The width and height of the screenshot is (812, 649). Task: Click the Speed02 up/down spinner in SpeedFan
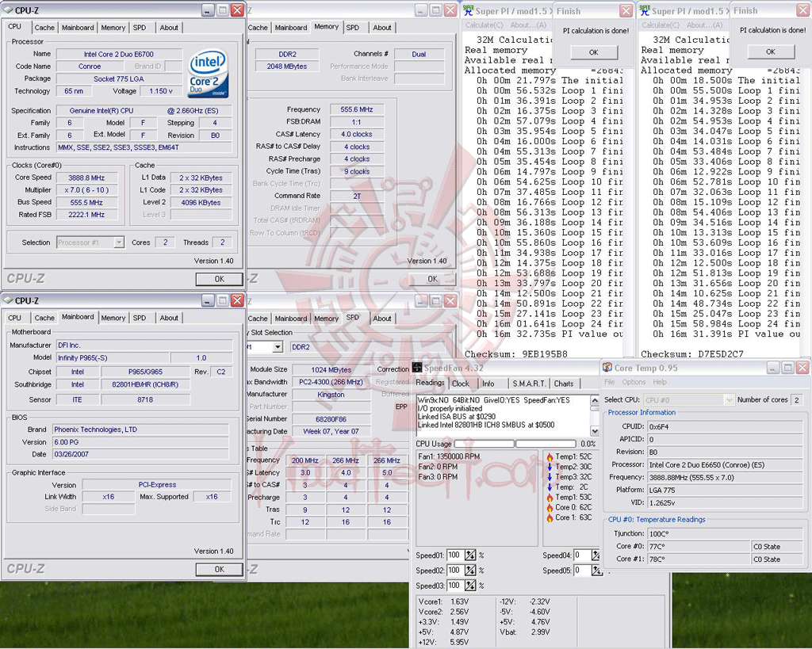click(x=470, y=571)
